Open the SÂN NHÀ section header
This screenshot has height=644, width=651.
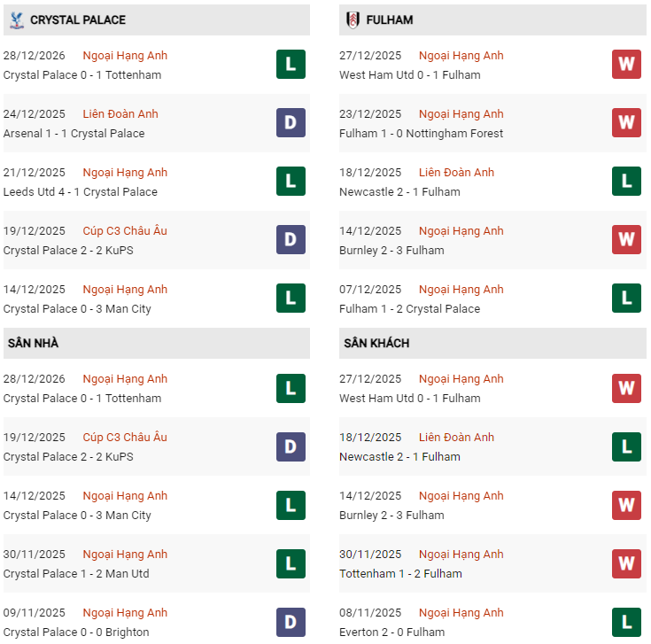(x=33, y=343)
